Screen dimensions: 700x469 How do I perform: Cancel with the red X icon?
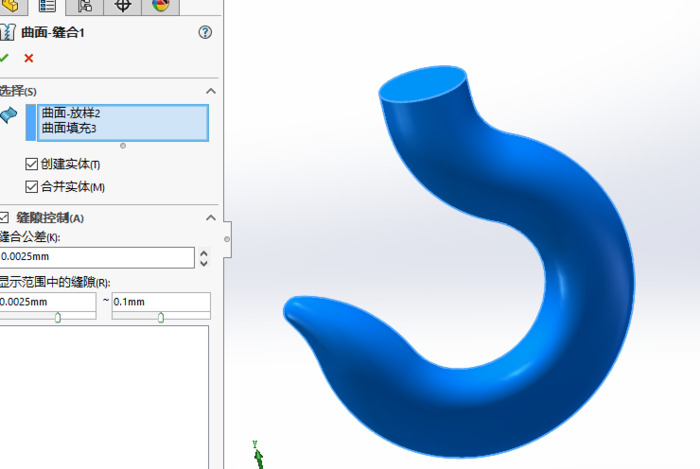[28, 58]
